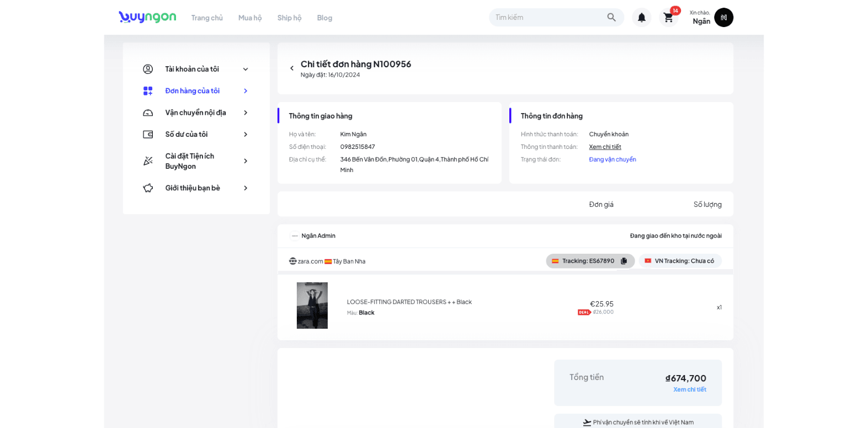
Task: Click the airplane icon in shipping fee note
Action: click(587, 422)
